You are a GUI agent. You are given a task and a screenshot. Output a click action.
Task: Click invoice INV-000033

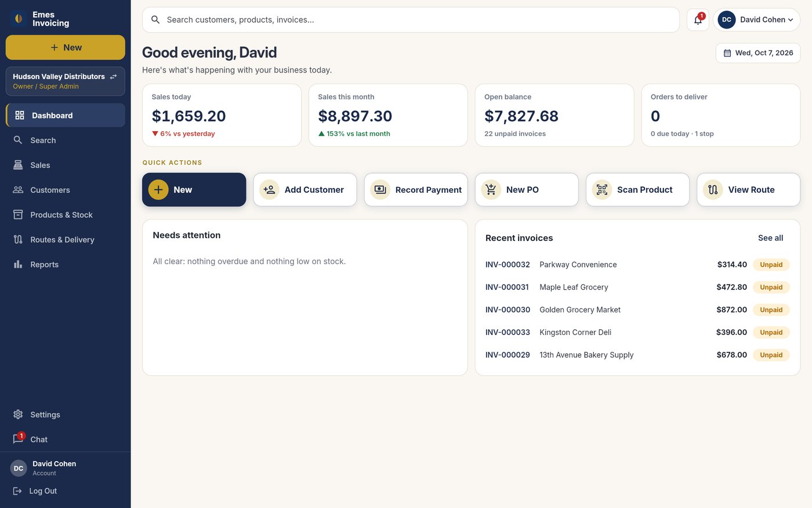click(x=507, y=333)
